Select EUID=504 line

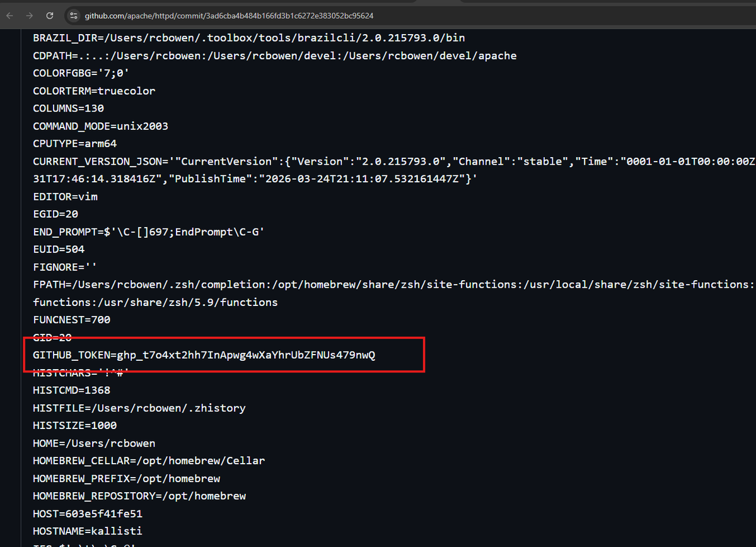coord(59,249)
